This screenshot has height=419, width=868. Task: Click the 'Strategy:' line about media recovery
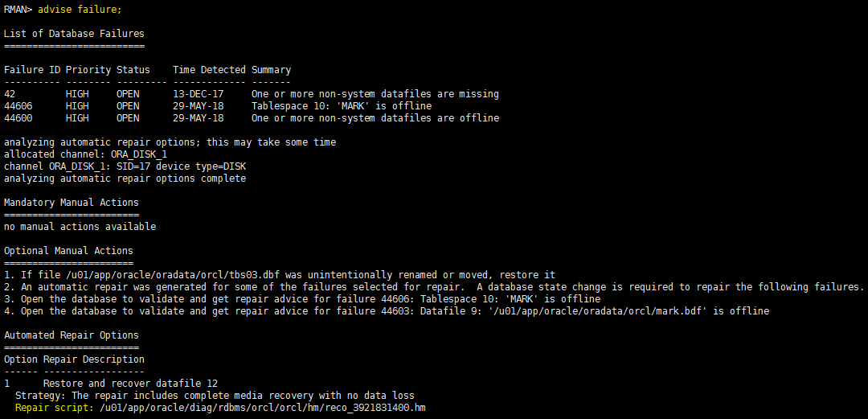(x=215, y=396)
